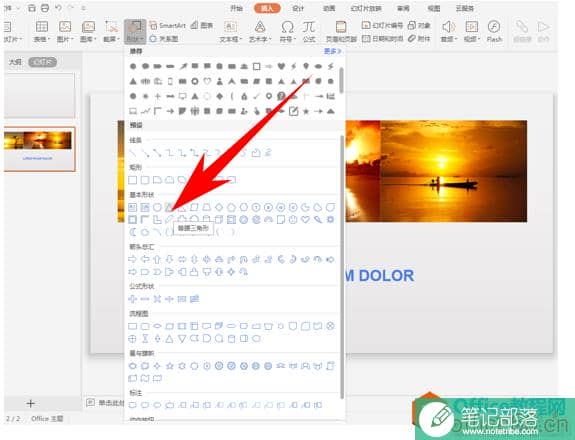
Task: Select slide 2 thumbnail with sunset images
Action: (x=39, y=149)
